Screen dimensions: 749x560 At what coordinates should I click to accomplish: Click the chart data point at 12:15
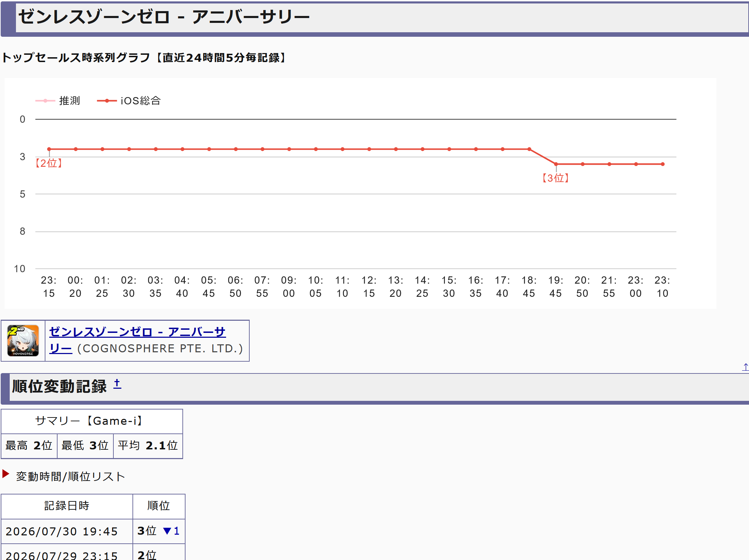369,149
